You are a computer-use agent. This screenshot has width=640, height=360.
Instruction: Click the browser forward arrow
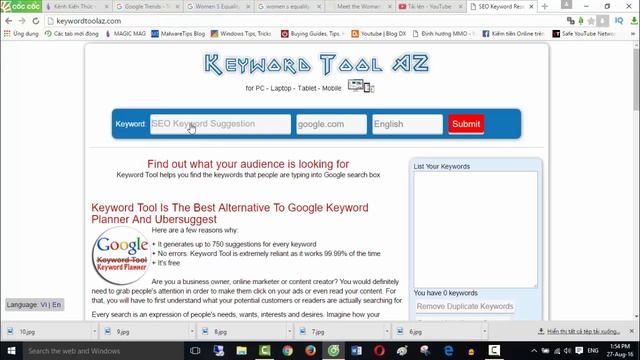pyautogui.click(x=22, y=21)
